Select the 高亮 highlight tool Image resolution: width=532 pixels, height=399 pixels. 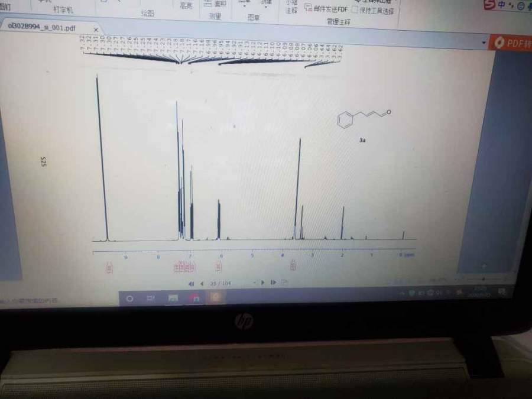point(186,5)
